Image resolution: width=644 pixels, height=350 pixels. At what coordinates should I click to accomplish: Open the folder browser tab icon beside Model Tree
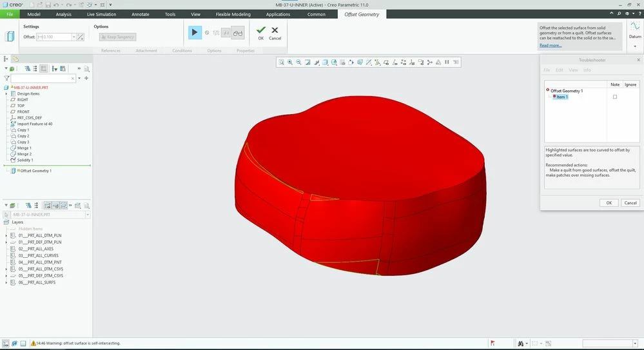tap(15, 59)
